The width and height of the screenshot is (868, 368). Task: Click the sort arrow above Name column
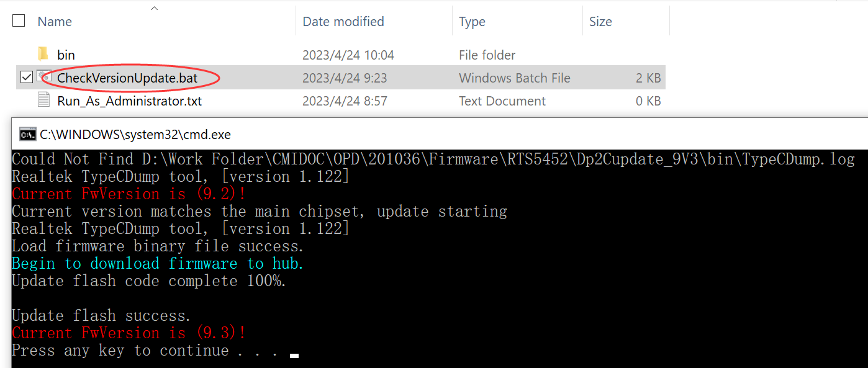click(x=154, y=8)
